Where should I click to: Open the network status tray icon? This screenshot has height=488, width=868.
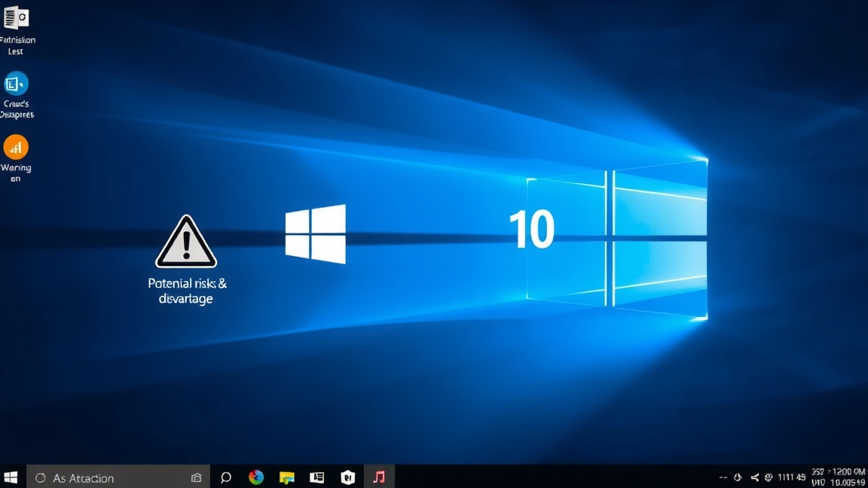click(755, 477)
